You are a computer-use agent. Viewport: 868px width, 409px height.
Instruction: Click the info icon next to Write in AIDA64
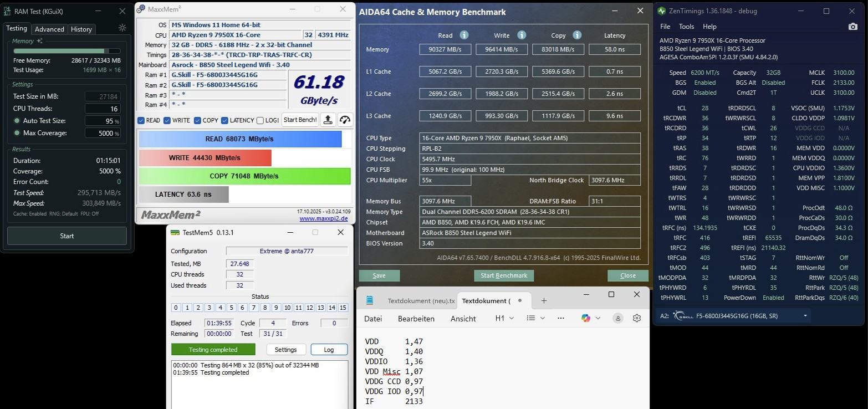tap(522, 35)
